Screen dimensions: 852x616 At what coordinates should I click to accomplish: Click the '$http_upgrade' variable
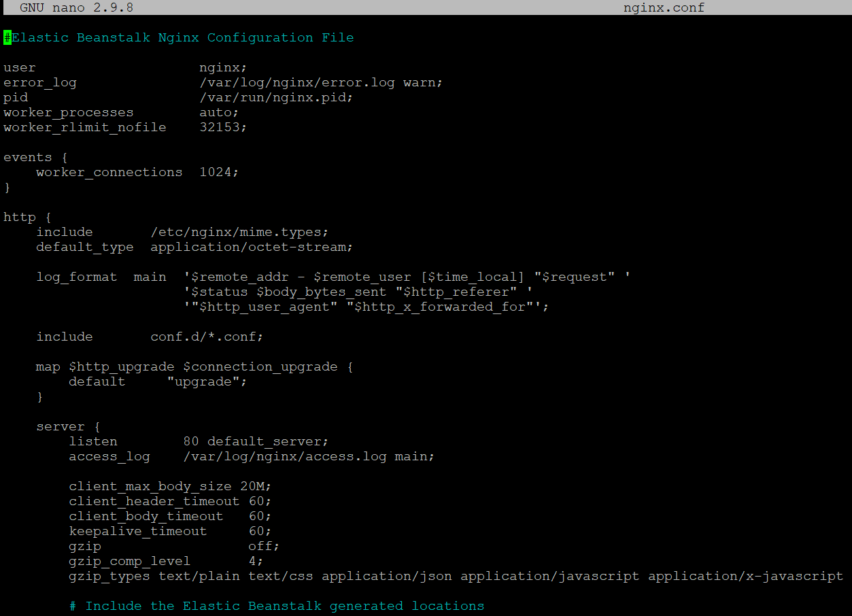pyautogui.click(x=122, y=366)
